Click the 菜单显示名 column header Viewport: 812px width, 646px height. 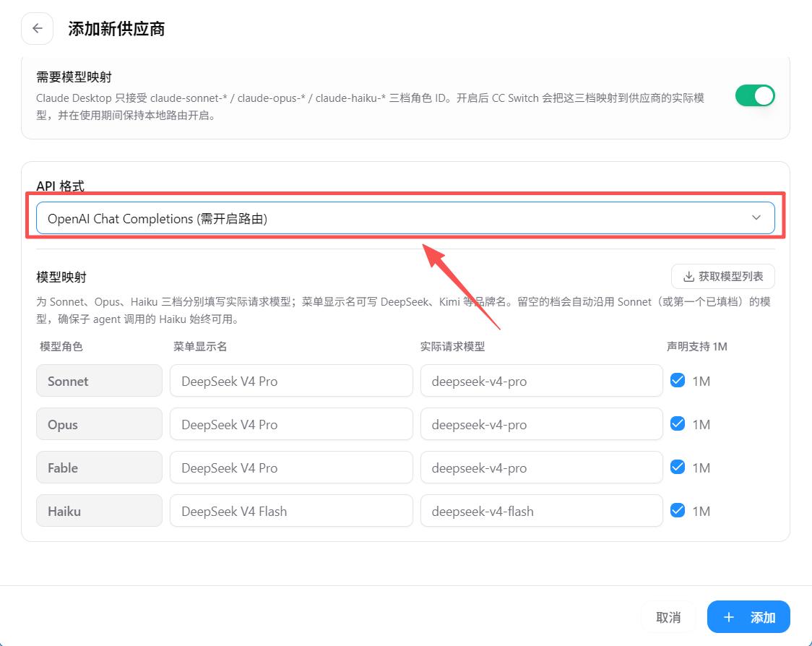coord(200,347)
